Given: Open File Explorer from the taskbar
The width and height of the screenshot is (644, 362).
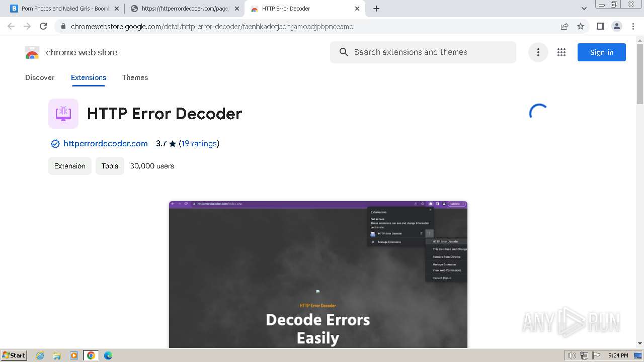Looking at the screenshot, I should tap(57, 355).
